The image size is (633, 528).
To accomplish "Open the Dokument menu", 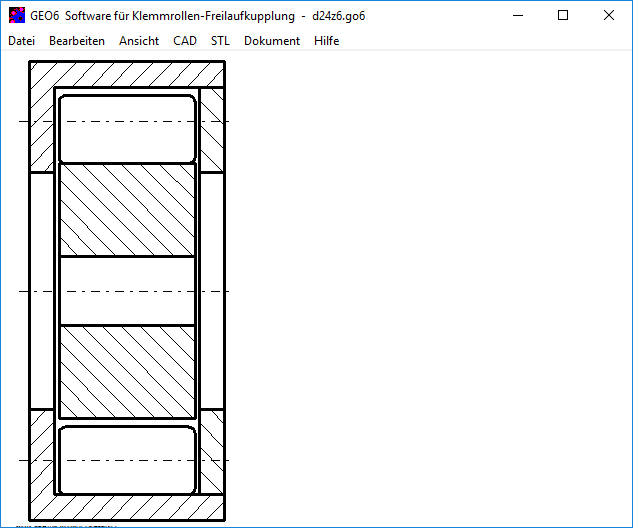I will click(x=272, y=41).
